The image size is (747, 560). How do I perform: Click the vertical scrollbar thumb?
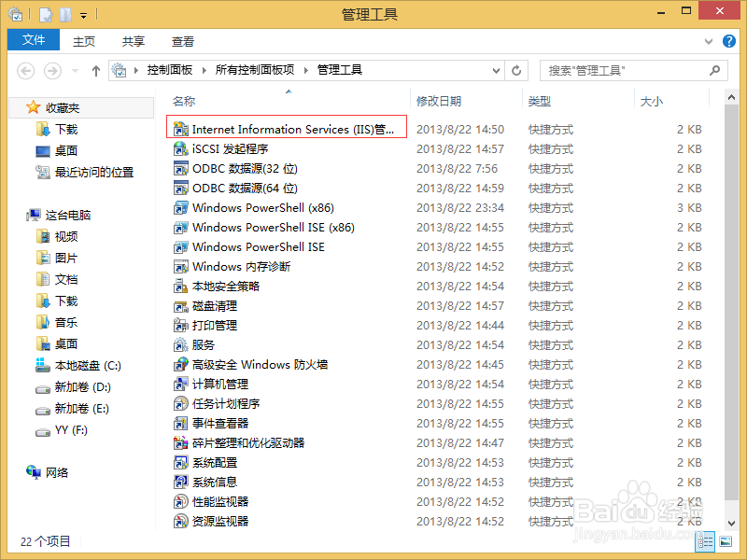[x=731, y=302]
